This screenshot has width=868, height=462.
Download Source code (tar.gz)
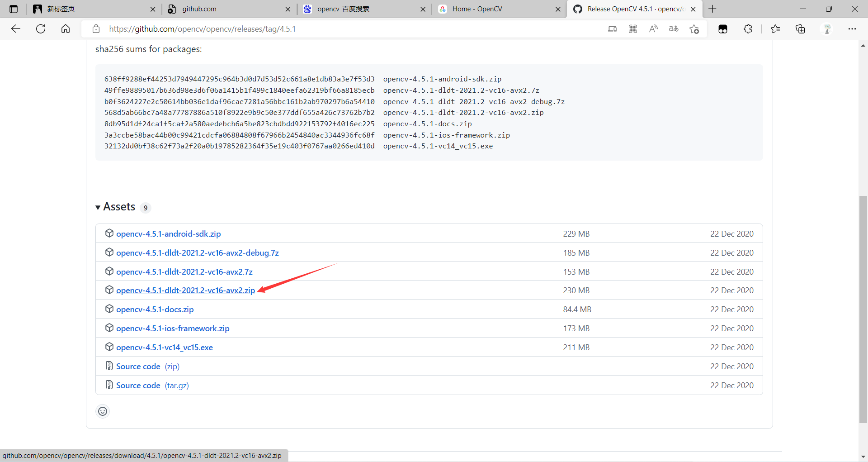152,386
